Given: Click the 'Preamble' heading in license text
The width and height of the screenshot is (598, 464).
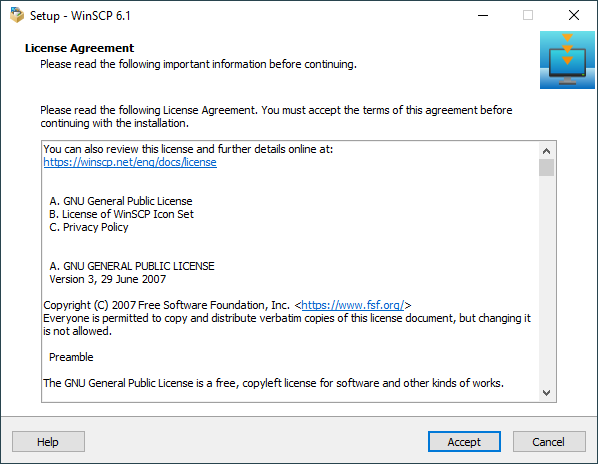Looking at the screenshot, I should point(71,357).
